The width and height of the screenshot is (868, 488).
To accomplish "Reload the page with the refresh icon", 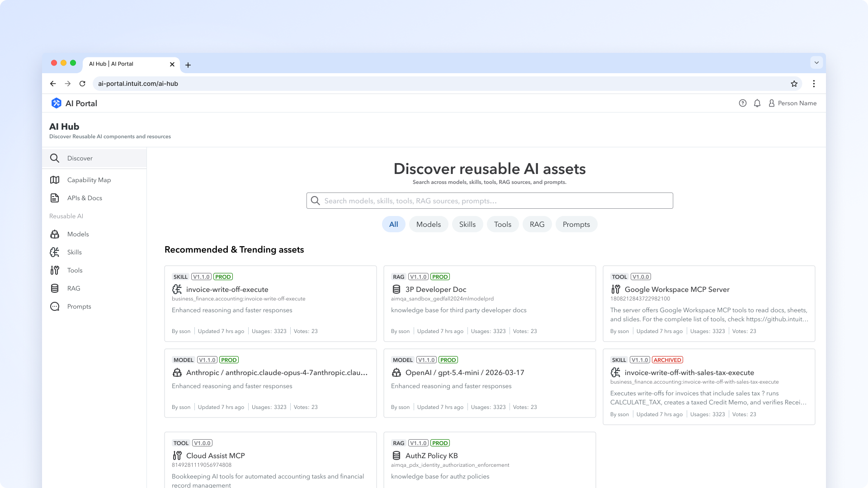I will tap(82, 84).
